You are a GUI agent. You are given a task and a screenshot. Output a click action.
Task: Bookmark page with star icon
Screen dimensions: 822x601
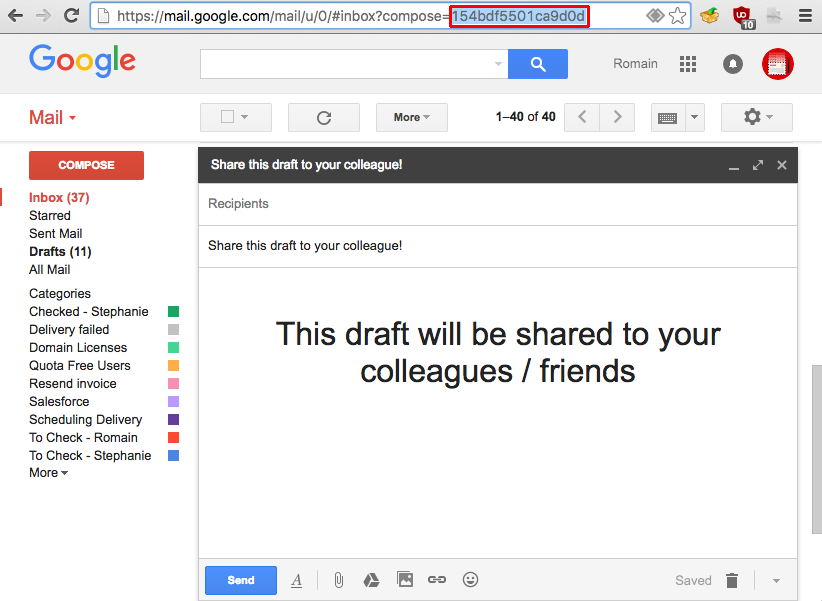[x=677, y=16]
